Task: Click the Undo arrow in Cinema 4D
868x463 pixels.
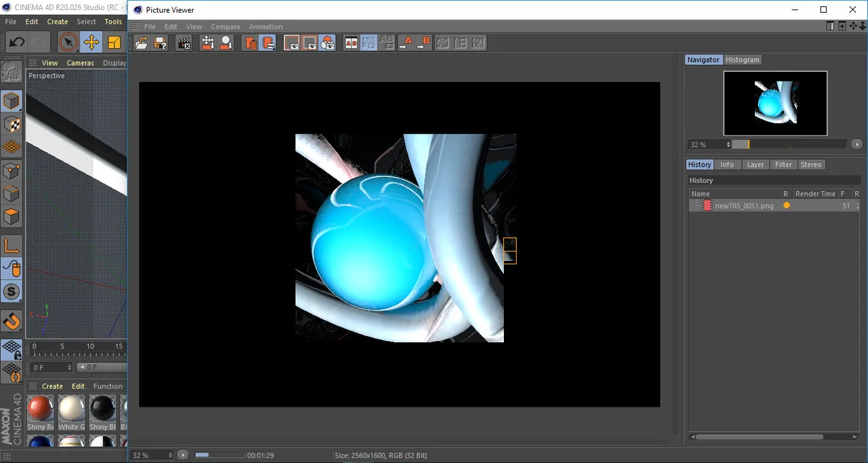Action: [16, 43]
